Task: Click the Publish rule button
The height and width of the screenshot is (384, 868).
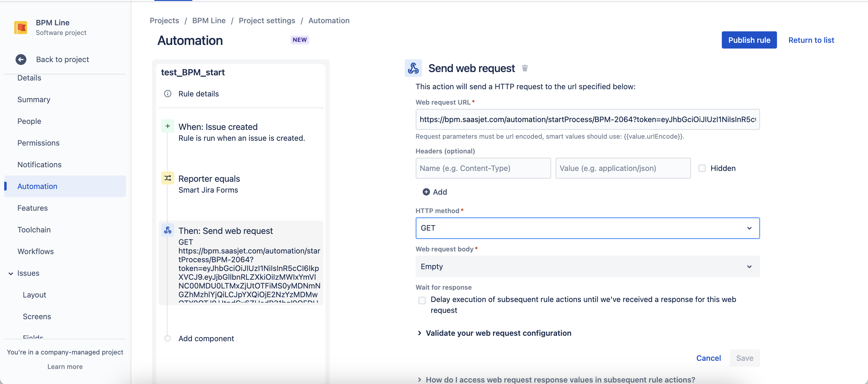Action: (749, 40)
